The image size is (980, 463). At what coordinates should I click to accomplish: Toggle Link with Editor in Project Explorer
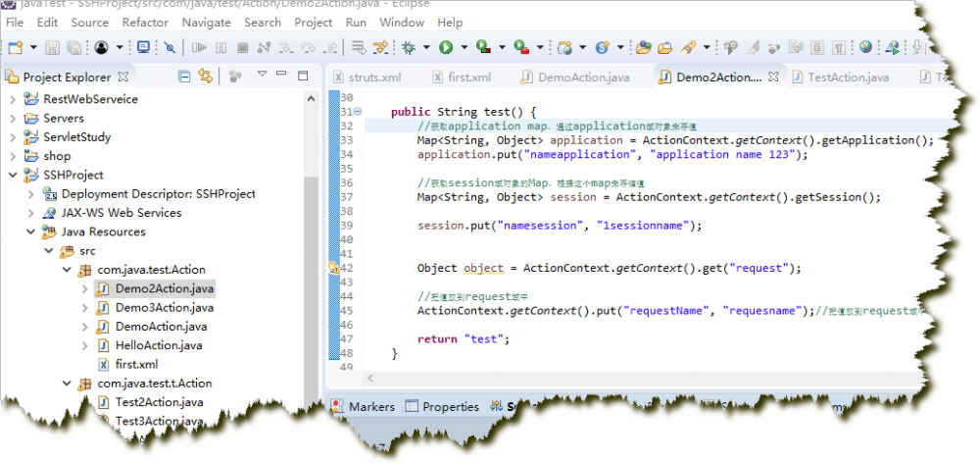pos(206,77)
